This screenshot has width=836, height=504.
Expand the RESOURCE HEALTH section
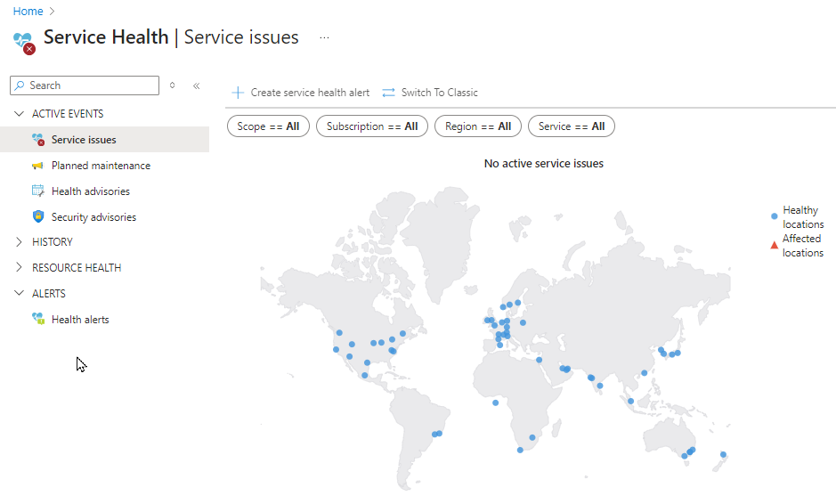[19, 267]
